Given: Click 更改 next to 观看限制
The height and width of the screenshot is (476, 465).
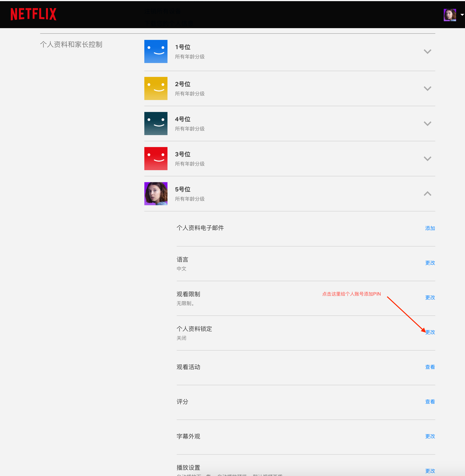Looking at the screenshot, I should [x=430, y=298].
